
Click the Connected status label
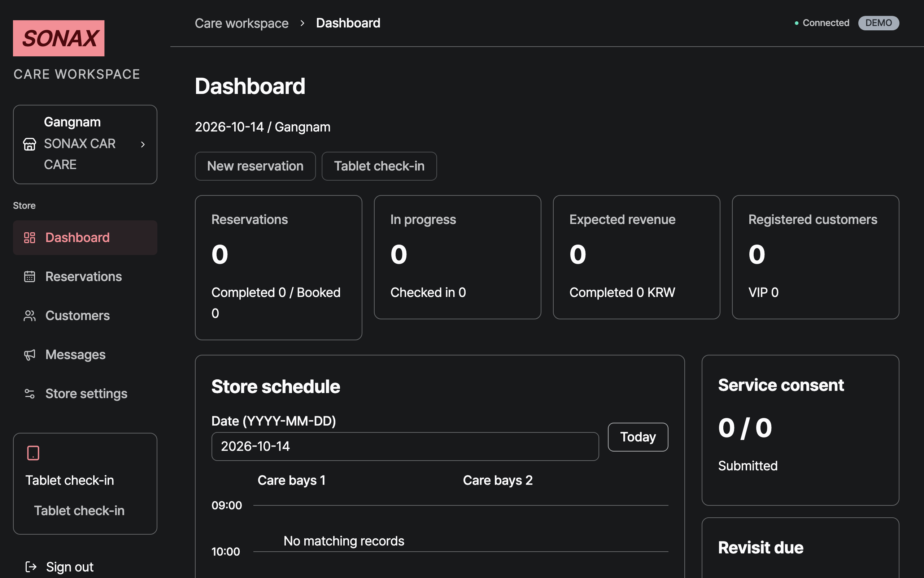coord(826,23)
